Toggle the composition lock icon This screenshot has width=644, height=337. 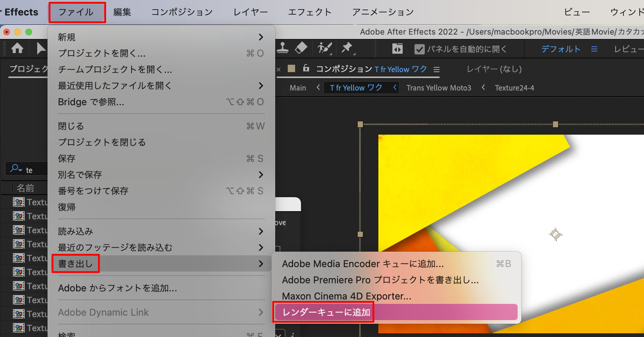[306, 69]
